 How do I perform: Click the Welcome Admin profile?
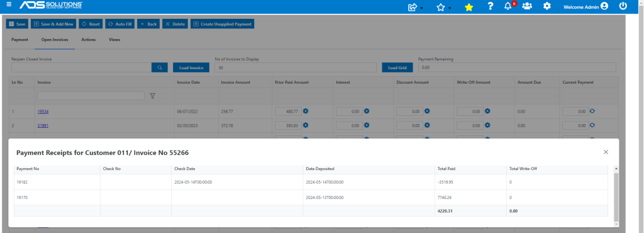click(586, 6)
